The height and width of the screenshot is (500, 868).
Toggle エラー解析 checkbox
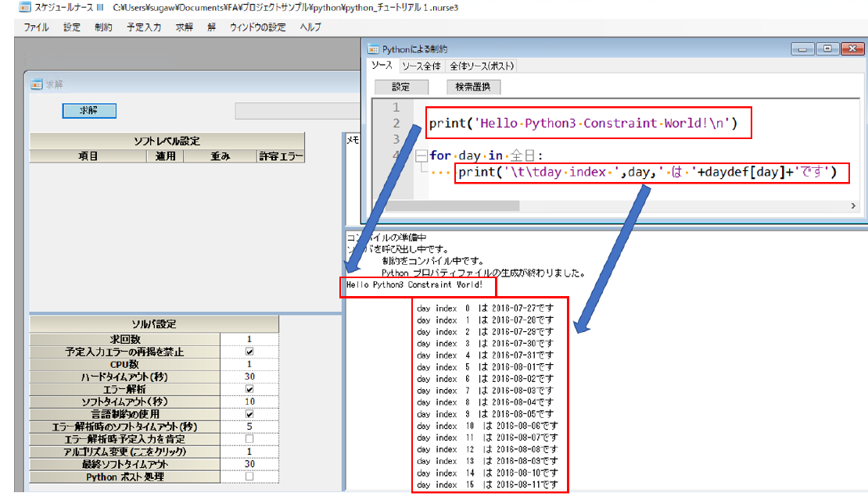click(249, 389)
